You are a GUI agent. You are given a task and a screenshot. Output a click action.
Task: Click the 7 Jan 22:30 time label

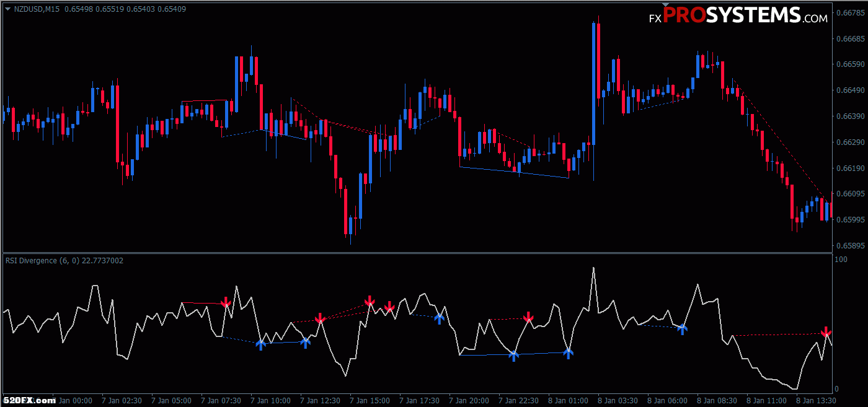tap(518, 400)
